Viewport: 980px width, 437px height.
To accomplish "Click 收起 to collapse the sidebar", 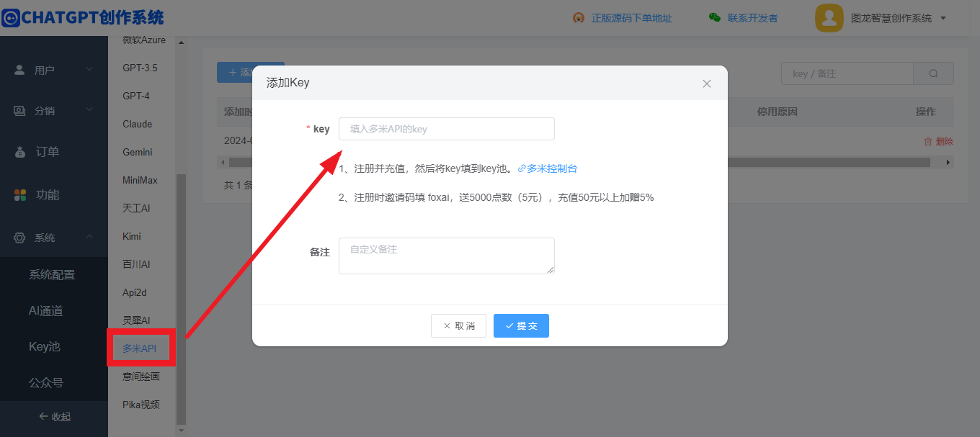I will (54, 417).
